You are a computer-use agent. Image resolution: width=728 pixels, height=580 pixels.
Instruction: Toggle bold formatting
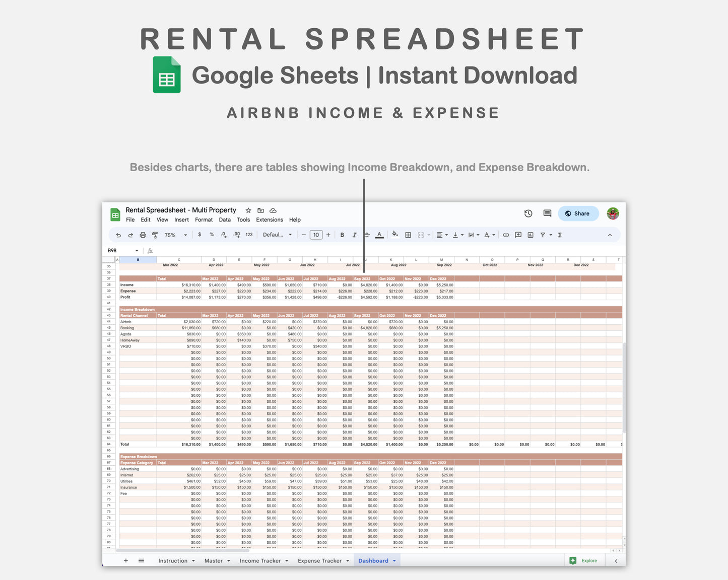(x=342, y=235)
